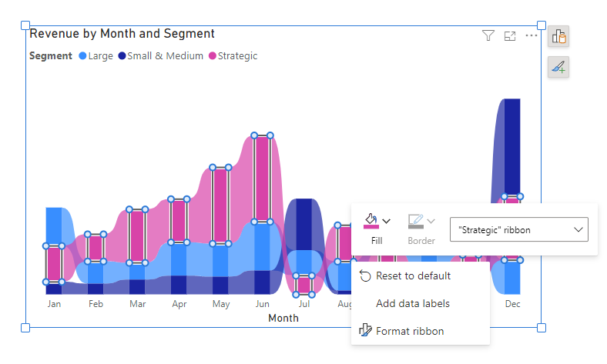Choose Format ribbon menu entry
The image size is (607, 364).
(421, 331)
